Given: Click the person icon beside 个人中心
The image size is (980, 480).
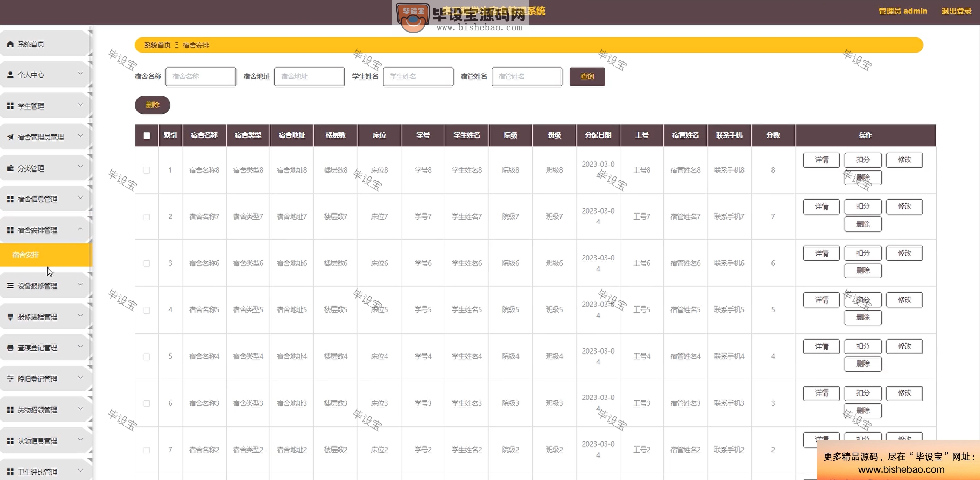Looking at the screenshot, I should (x=10, y=75).
